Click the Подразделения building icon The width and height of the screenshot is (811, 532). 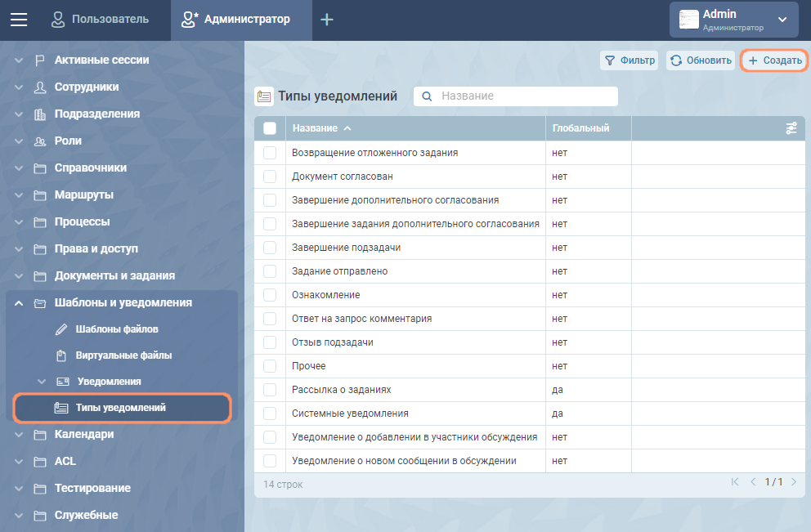[x=39, y=114]
